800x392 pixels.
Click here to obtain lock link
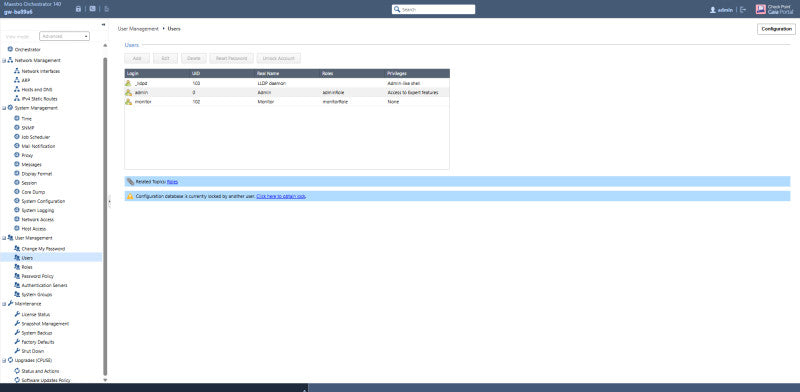click(x=281, y=196)
